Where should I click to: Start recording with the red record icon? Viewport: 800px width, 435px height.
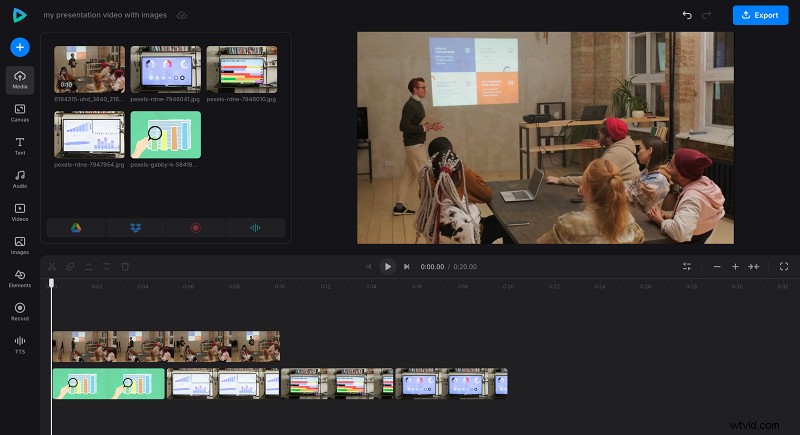pos(195,228)
